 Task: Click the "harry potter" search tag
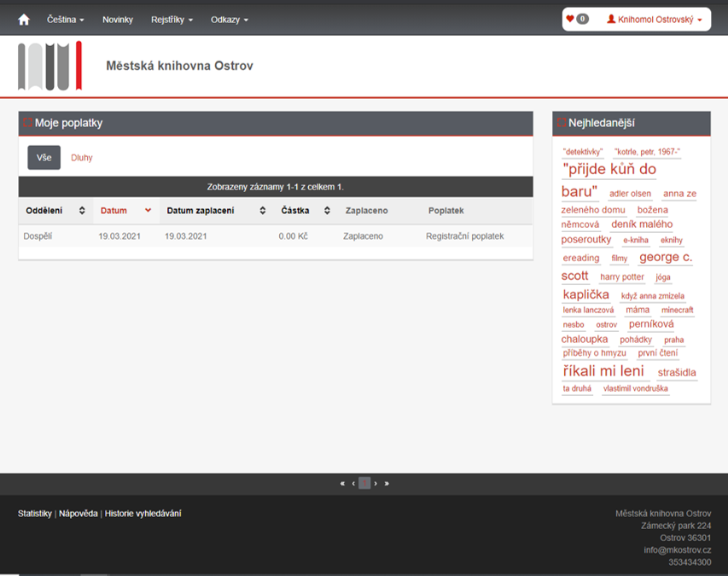pyautogui.click(x=622, y=277)
